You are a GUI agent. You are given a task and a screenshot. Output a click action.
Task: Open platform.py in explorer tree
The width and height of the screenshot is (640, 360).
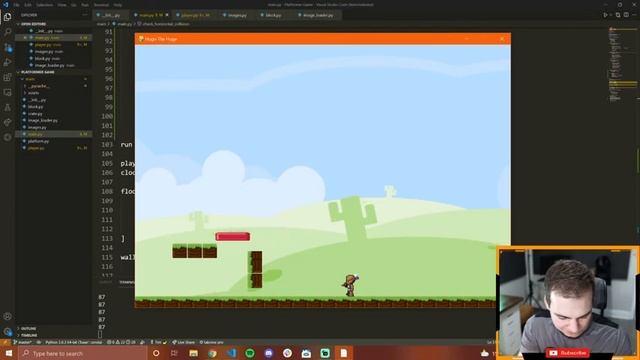38,141
